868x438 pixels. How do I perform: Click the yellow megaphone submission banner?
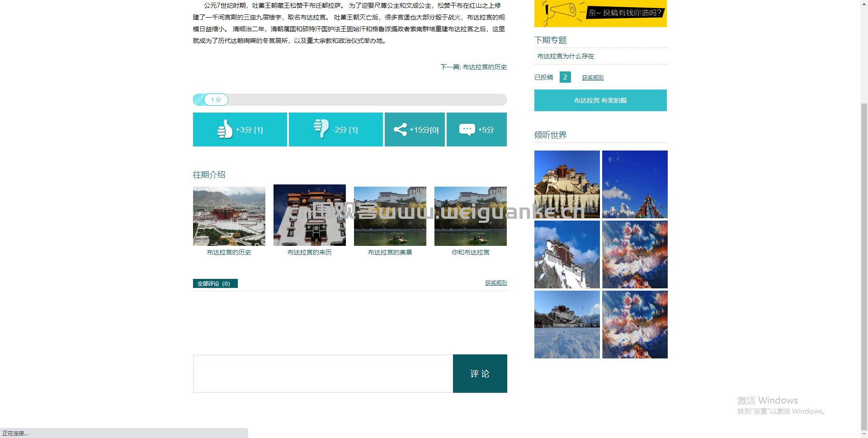coord(600,14)
